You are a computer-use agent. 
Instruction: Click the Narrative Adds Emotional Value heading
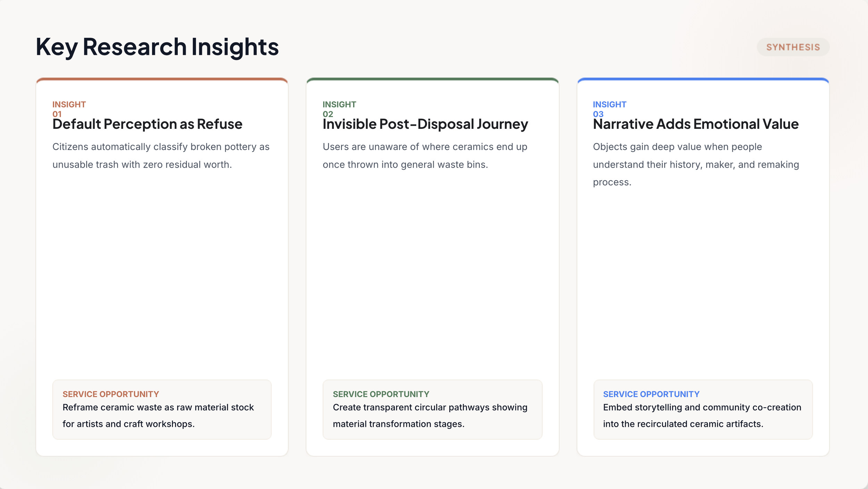coord(696,124)
